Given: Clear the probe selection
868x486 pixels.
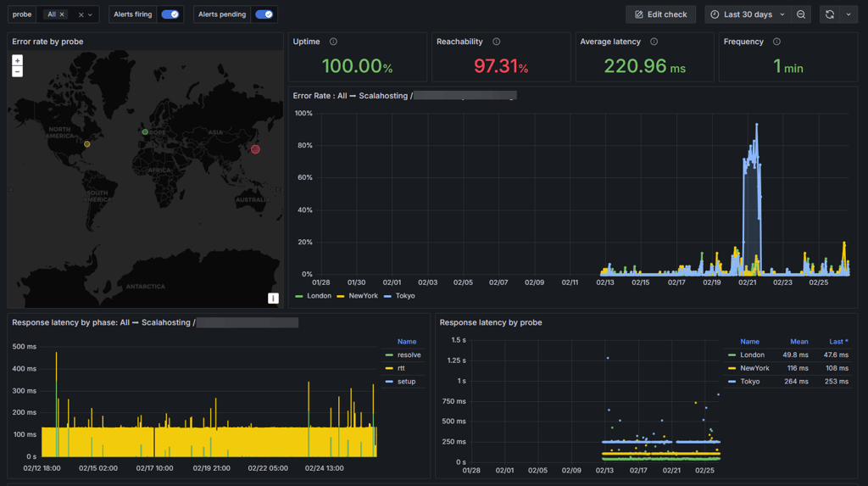Looking at the screenshot, I should [x=81, y=15].
